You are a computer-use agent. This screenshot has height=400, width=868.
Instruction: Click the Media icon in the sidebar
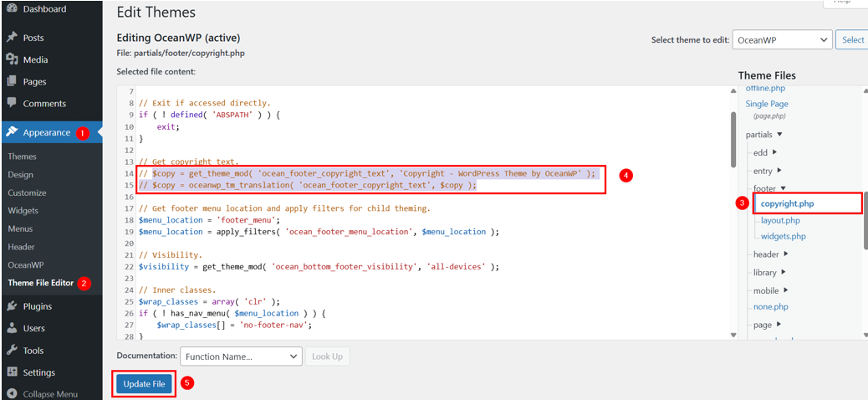coord(11,59)
